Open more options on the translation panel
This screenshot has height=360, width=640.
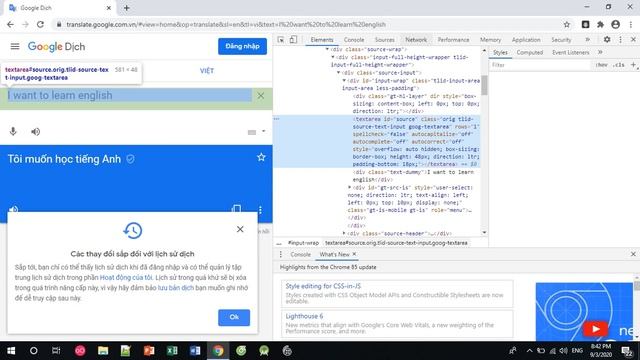260,209
